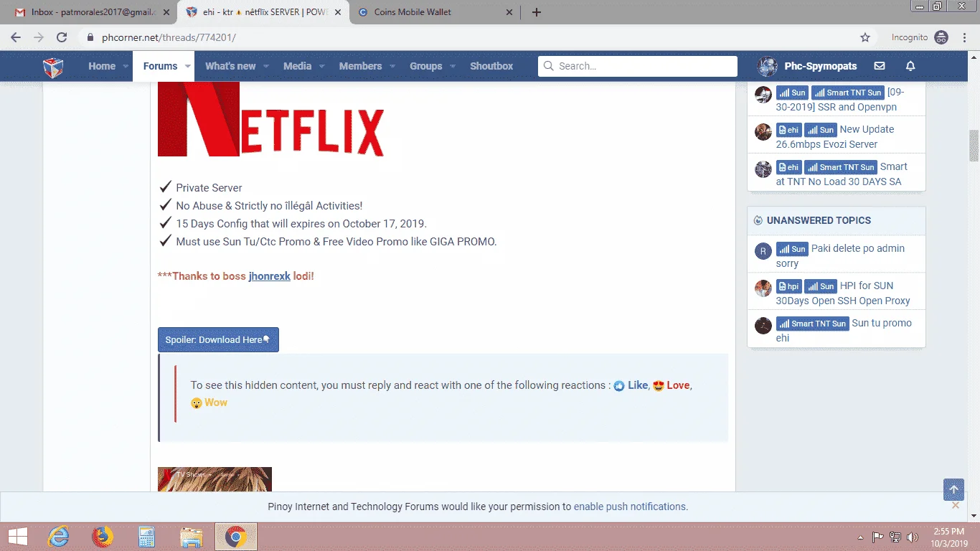Open the Netflix logo image
The image size is (980, 551).
(x=271, y=119)
